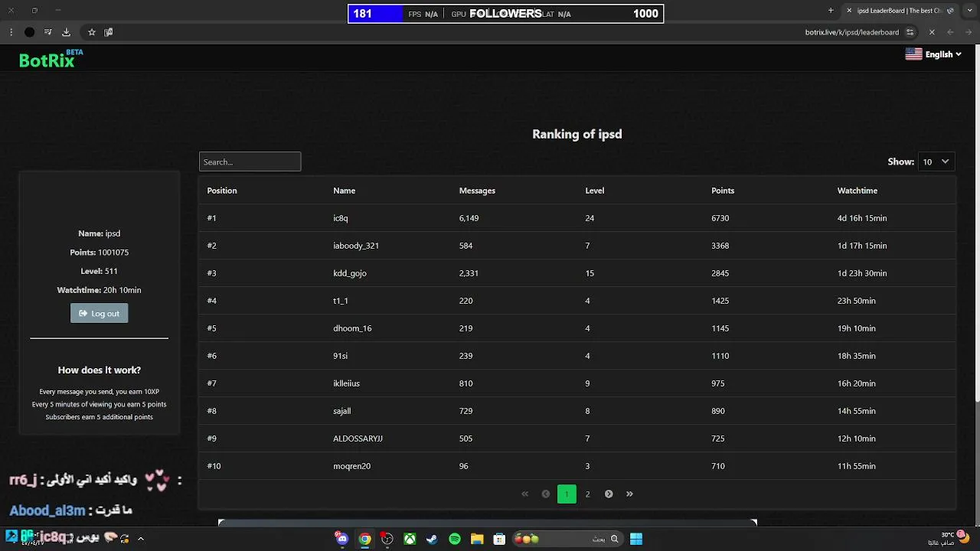Click the 4d 16h 15min watchtime cell

[x=862, y=218]
